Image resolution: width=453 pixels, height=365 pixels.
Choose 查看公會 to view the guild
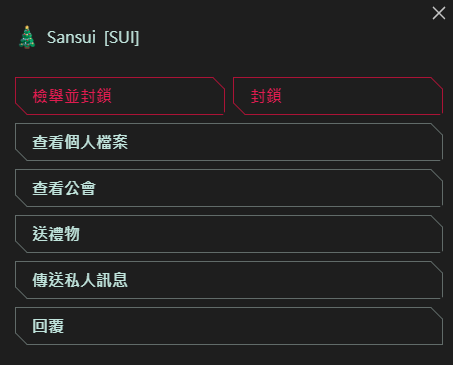(x=229, y=188)
